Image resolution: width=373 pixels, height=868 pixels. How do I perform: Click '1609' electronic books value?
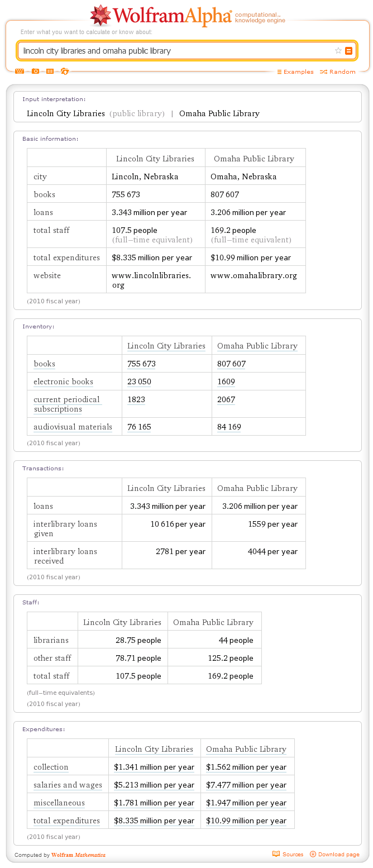click(x=226, y=381)
